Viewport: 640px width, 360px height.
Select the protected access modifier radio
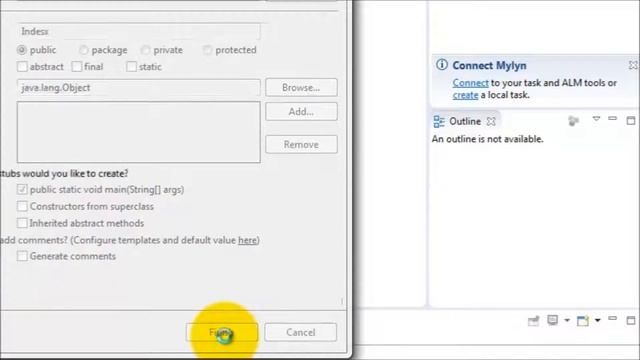(x=207, y=50)
